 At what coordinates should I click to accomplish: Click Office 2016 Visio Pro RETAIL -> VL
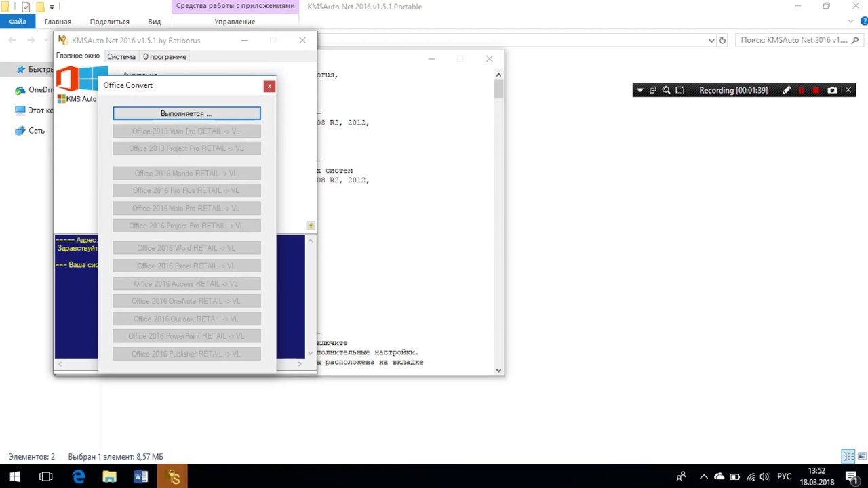[x=186, y=208]
